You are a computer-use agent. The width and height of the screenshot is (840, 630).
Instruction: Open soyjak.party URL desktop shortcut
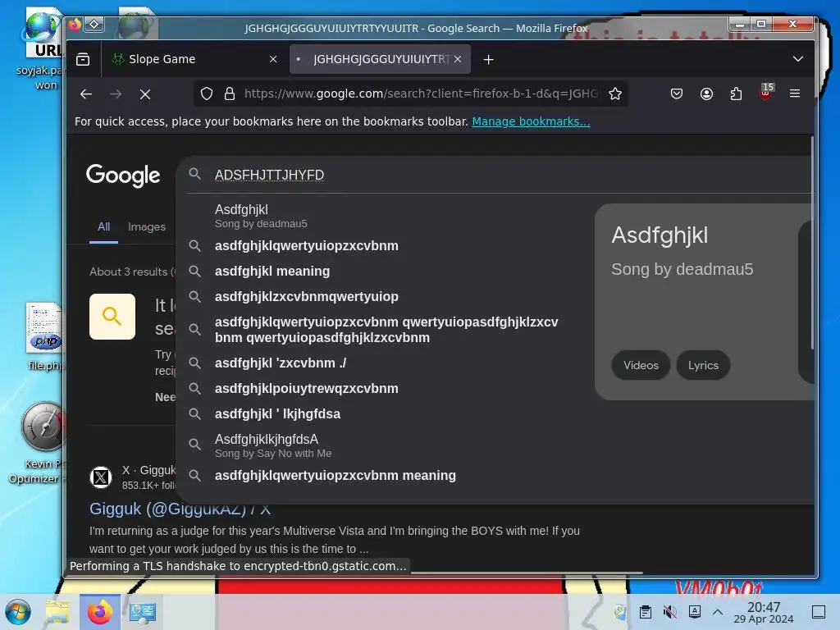pyautogui.click(x=41, y=48)
